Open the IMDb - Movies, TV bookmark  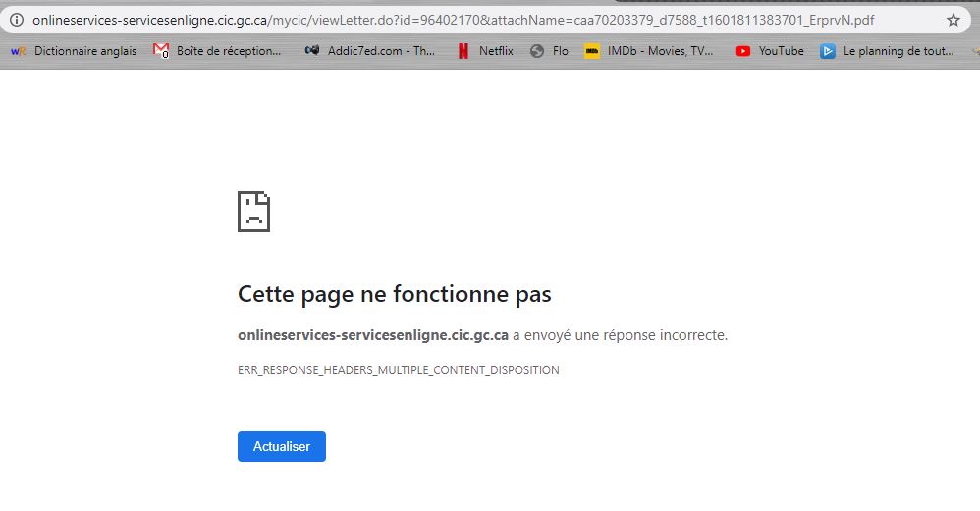tap(660, 51)
